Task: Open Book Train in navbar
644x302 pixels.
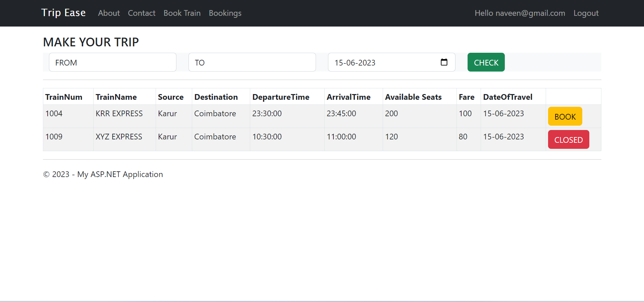Action: (182, 13)
